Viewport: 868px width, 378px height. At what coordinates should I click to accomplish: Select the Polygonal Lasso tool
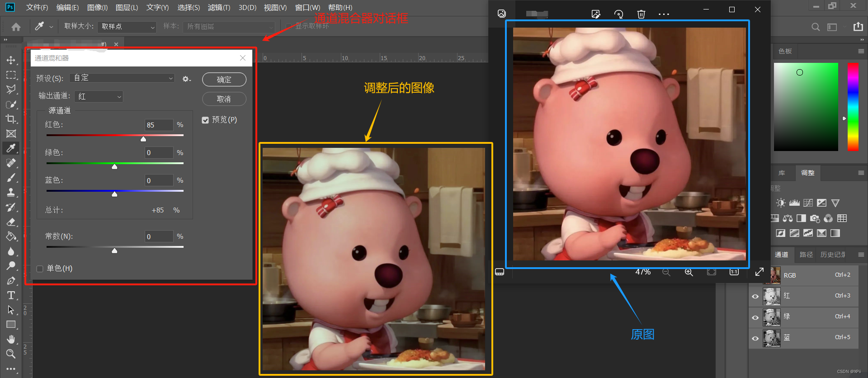11,90
